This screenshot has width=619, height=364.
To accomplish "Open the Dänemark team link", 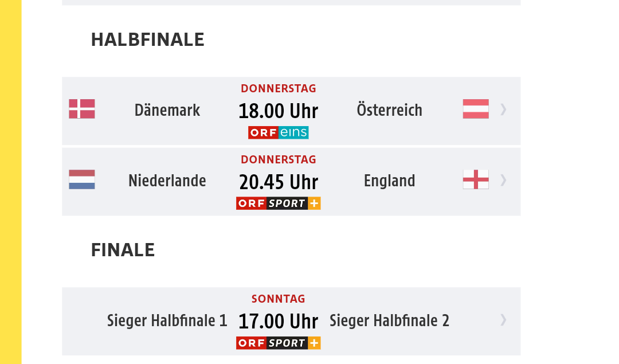I will click(x=167, y=110).
